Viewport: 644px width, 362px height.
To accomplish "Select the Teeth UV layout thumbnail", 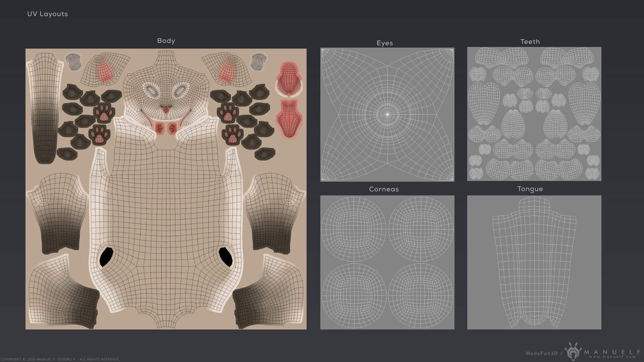I will tap(534, 114).
